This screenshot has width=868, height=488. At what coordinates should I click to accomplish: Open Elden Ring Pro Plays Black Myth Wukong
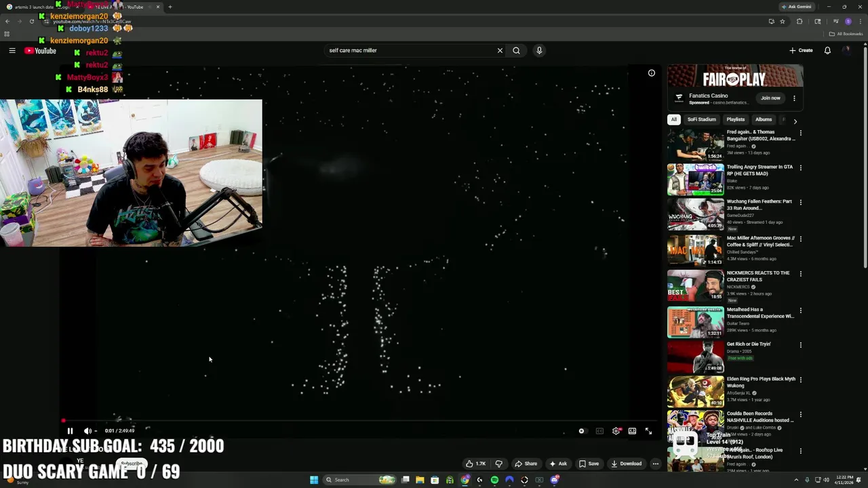coord(761,382)
